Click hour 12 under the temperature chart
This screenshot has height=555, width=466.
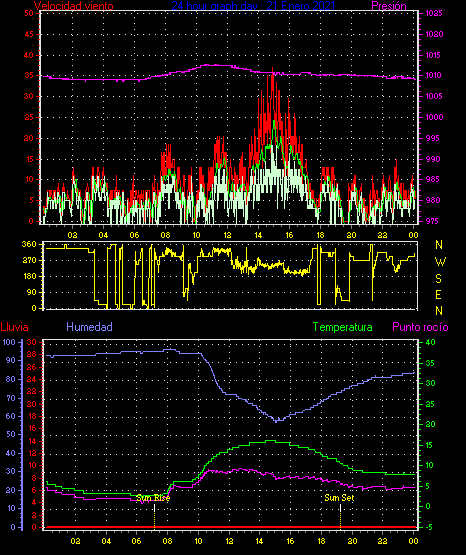(229, 541)
